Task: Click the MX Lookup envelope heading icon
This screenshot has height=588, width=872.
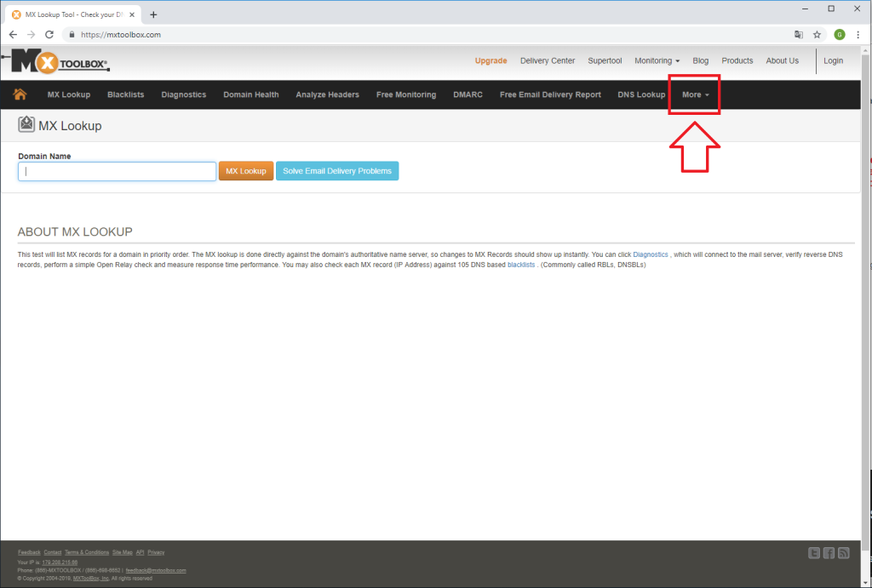Action: click(x=26, y=124)
